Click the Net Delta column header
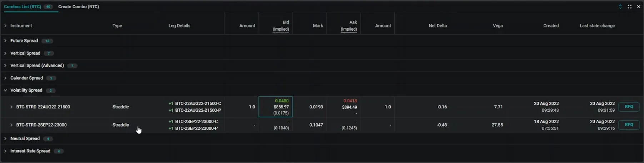This screenshot has height=163, width=644. coord(438,26)
